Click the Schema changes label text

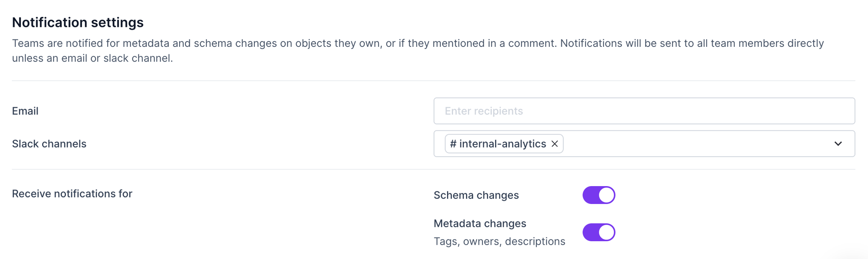(476, 195)
